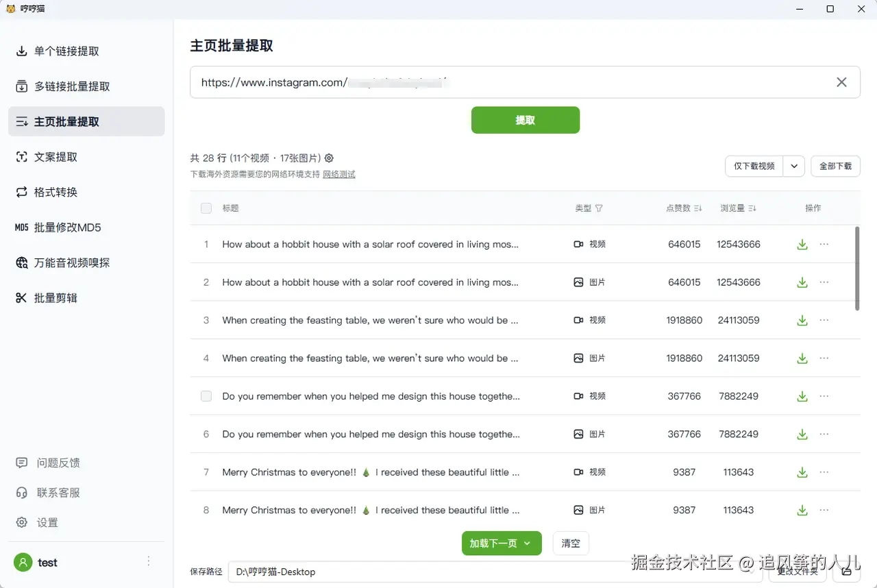Download row 8 Merry Christmas image

802,511
